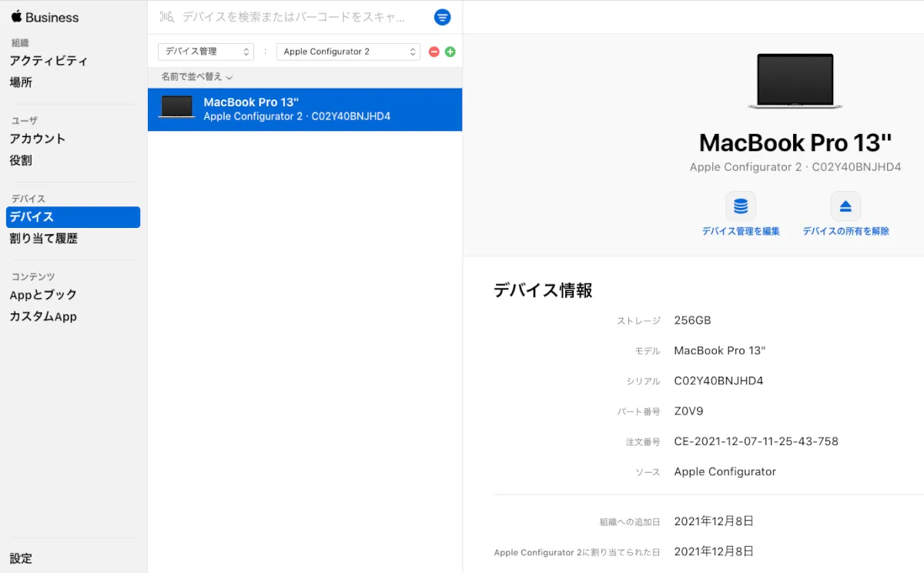Select 役割 in the sidebar
Viewport: 924px width, 573px height.
[21, 160]
